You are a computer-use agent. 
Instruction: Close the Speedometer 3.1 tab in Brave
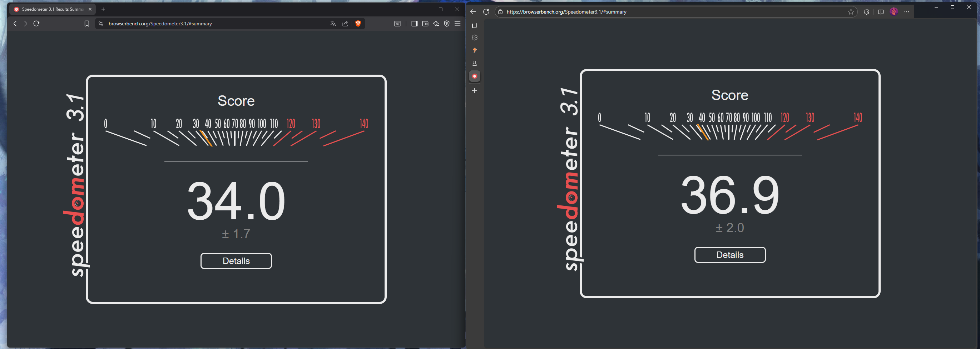[90, 9]
